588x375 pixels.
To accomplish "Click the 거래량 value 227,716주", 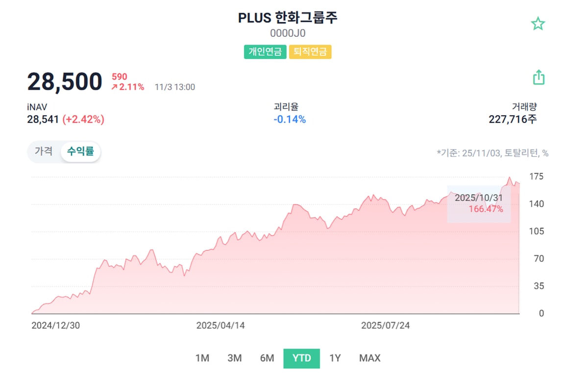I will coord(513,119).
